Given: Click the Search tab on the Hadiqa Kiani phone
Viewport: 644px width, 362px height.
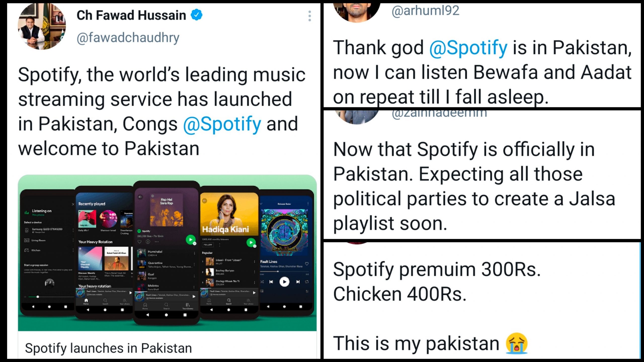Looking at the screenshot, I should click(229, 301).
